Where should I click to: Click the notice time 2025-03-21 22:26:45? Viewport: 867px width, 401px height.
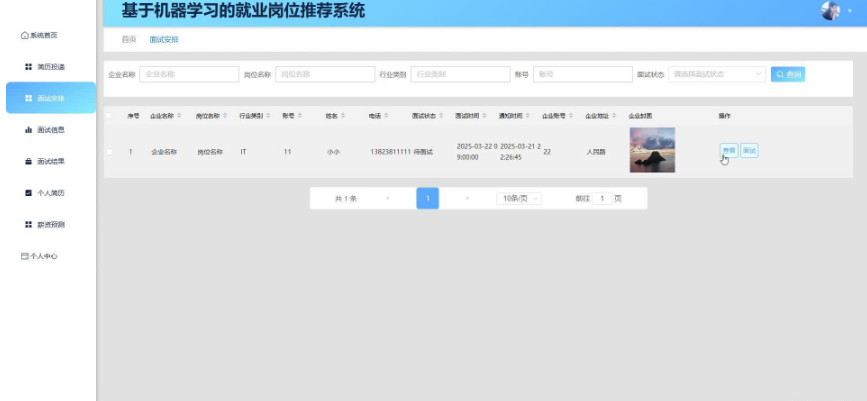pyautogui.click(x=520, y=152)
